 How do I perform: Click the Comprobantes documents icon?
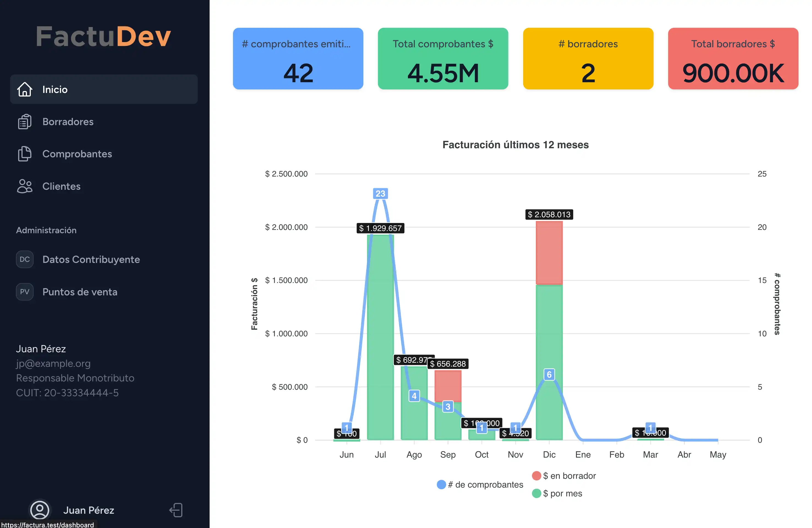tap(24, 154)
